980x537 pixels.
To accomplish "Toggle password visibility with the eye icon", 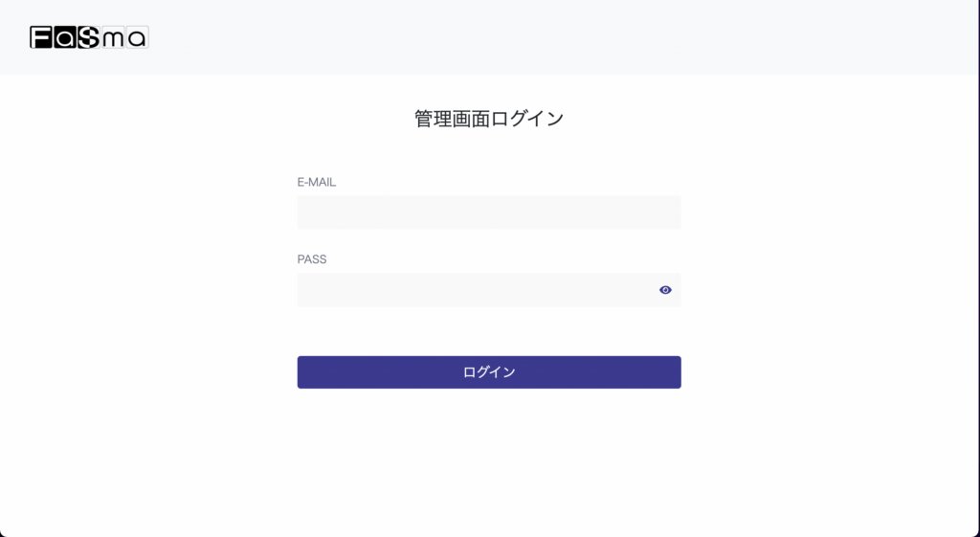I will [665, 290].
